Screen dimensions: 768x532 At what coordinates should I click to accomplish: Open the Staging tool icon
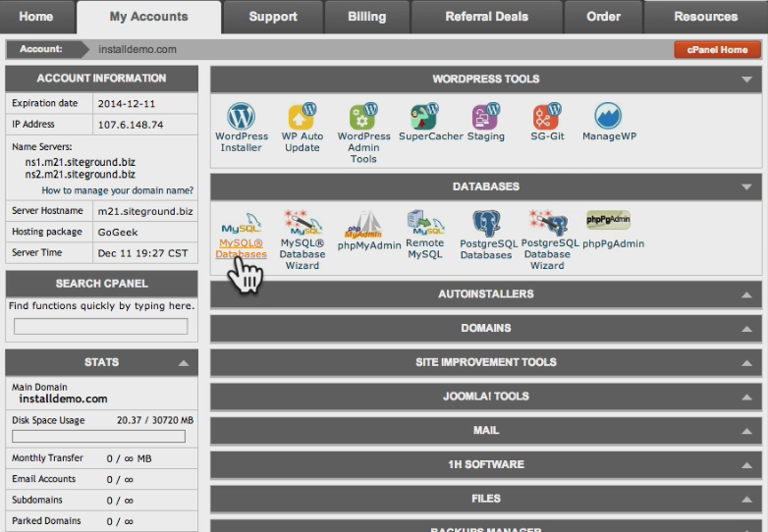(x=486, y=117)
